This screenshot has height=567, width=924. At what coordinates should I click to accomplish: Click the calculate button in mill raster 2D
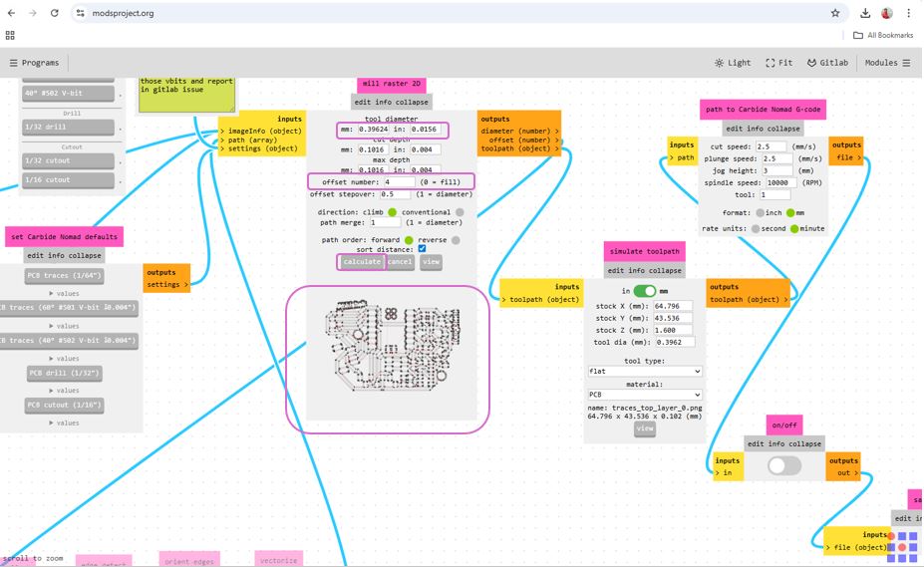(x=362, y=262)
